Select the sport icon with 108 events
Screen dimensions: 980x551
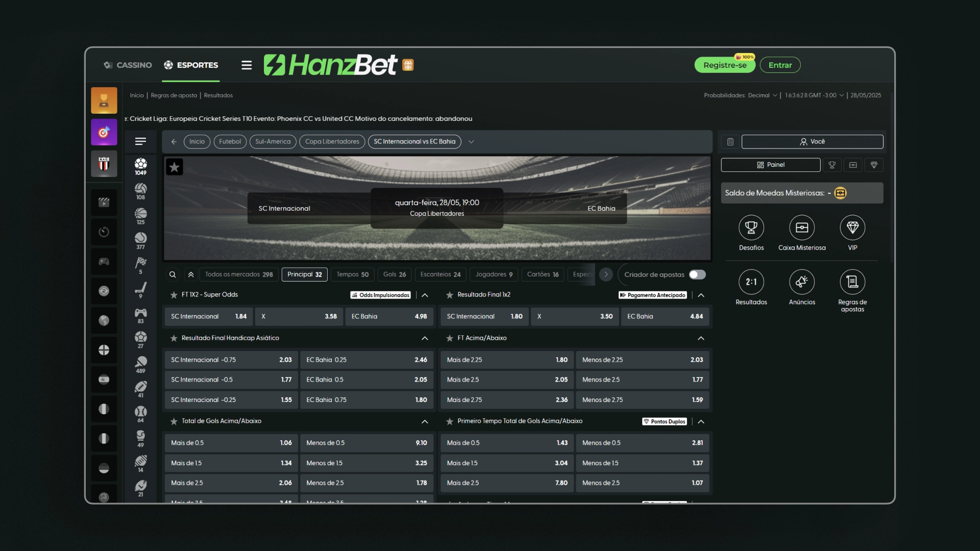pos(141,191)
